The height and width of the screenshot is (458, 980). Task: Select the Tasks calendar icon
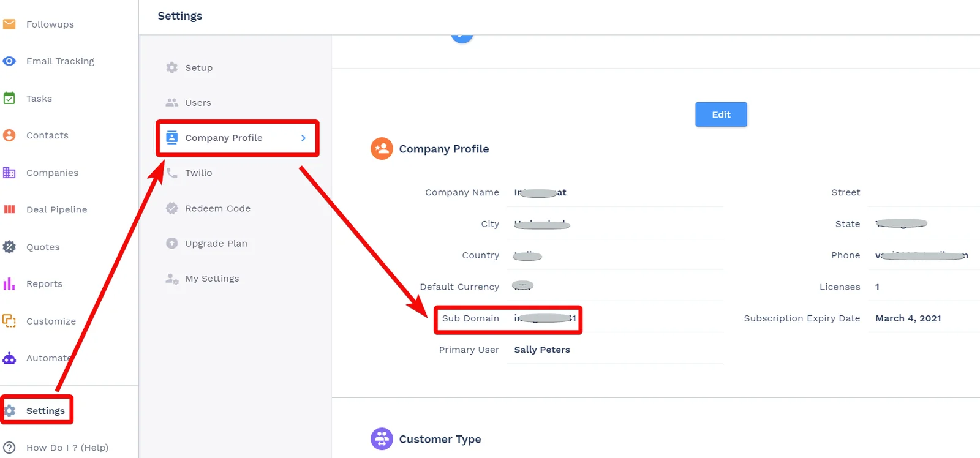pyautogui.click(x=9, y=98)
